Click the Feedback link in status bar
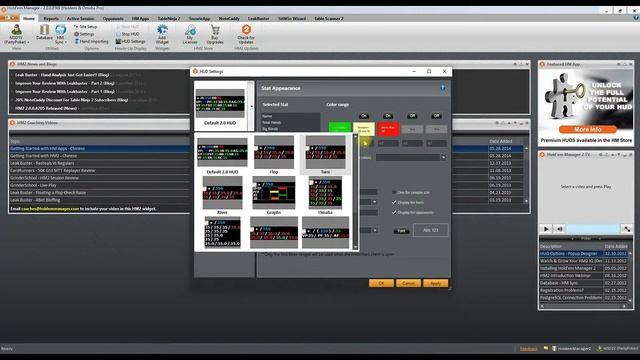Image resolution: width=640 pixels, height=360 pixels. pyautogui.click(x=529, y=349)
